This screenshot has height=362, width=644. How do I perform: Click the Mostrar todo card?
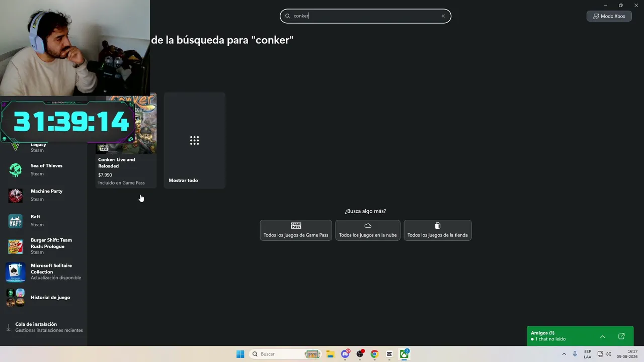[195, 140]
